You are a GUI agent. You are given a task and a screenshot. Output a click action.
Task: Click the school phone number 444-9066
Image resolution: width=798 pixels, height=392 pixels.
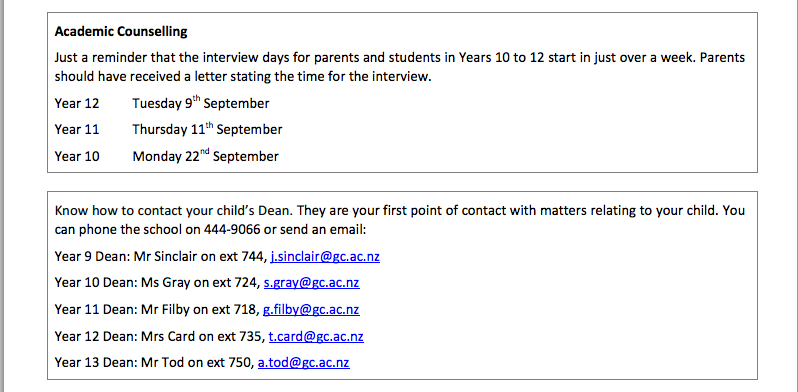coord(232,230)
